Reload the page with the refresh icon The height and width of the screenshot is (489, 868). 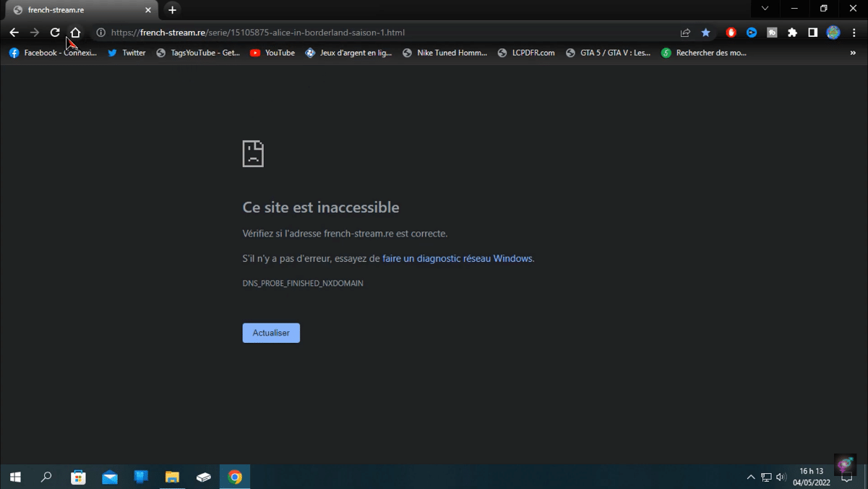tap(55, 33)
